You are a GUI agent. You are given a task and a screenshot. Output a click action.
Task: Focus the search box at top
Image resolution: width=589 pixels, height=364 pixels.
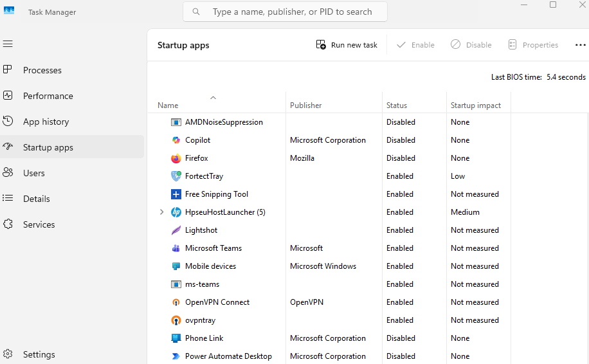[292, 12]
